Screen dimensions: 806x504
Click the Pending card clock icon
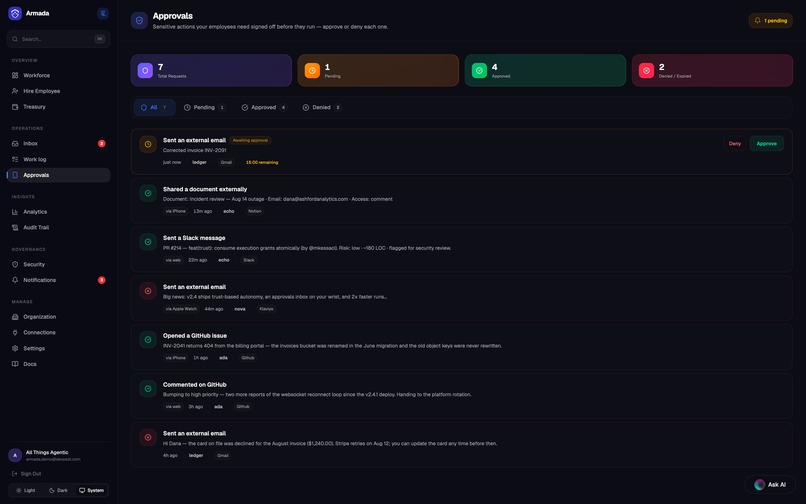tap(312, 70)
